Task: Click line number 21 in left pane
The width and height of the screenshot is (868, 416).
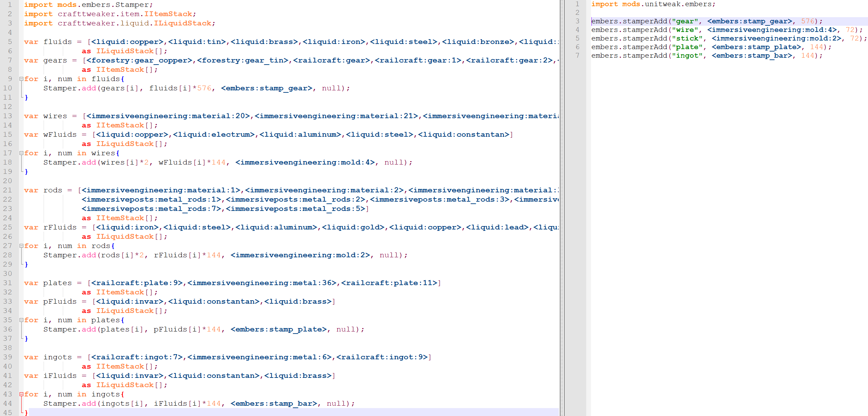Action: [8, 190]
